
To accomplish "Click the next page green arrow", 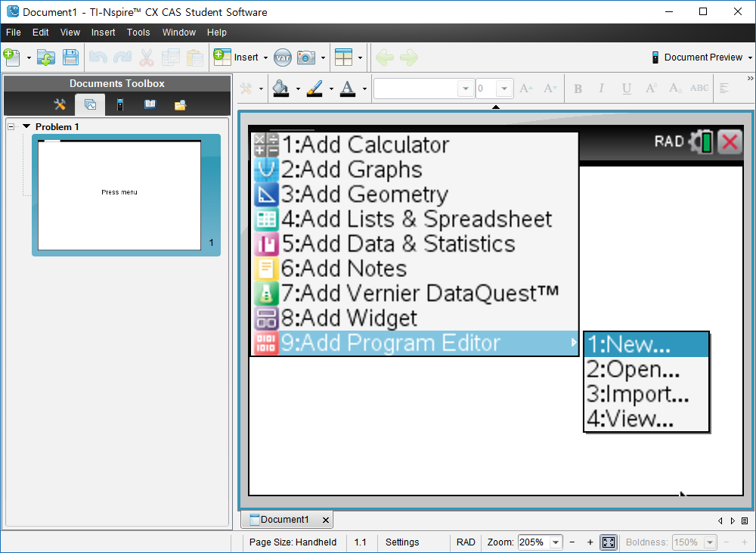I will tap(409, 57).
